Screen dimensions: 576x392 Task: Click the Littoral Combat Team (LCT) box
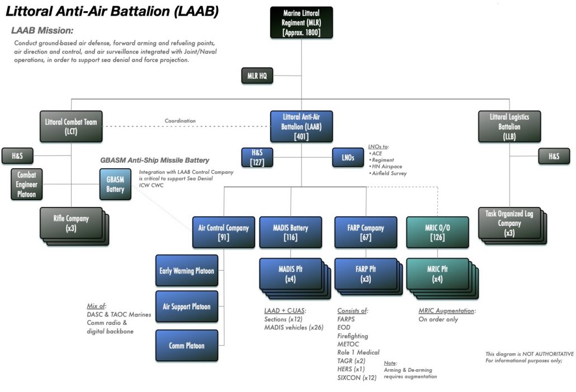71,126
